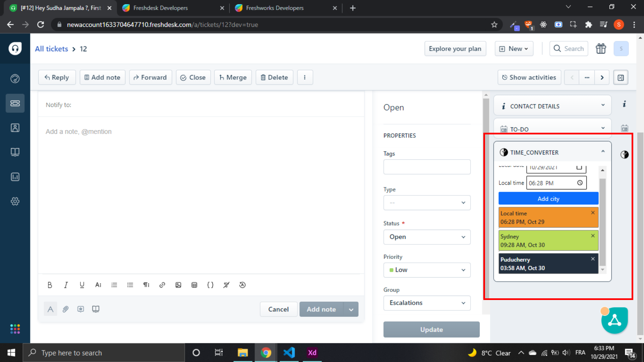Image resolution: width=644 pixels, height=362 pixels.
Task: Click the Bold formatting icon
Action: (x=50, y=285)
